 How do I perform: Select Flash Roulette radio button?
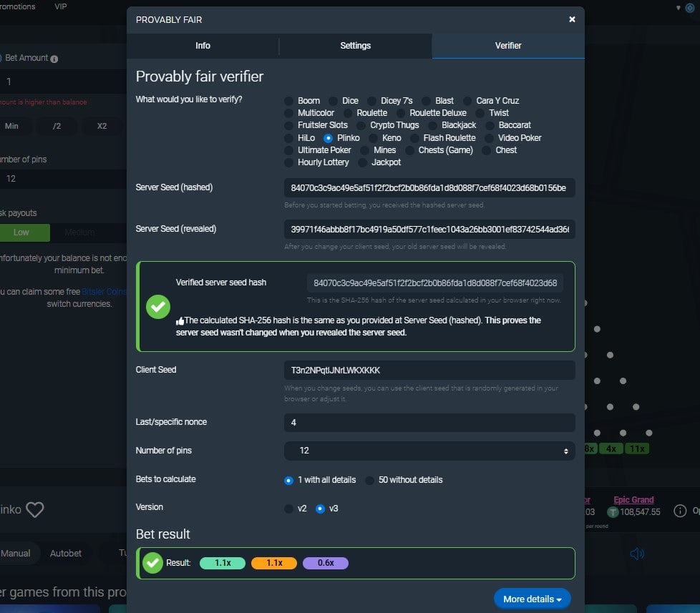click(414, 138)
